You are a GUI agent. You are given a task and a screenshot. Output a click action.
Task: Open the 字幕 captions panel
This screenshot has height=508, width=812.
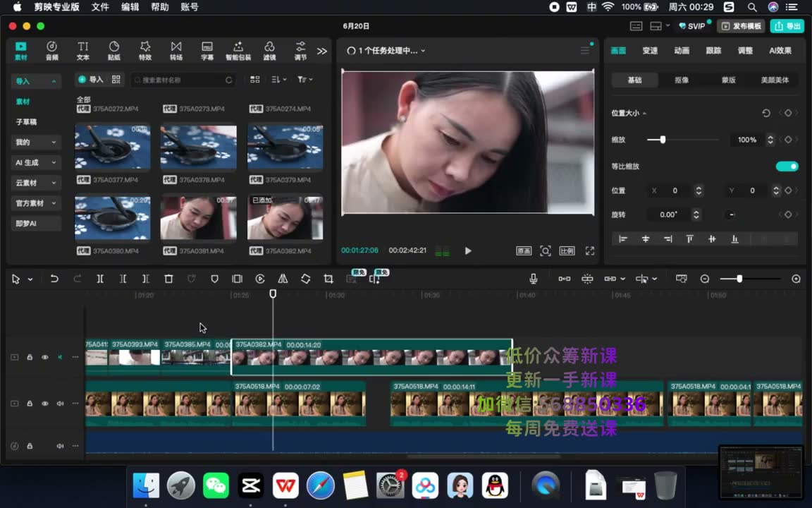tap(207, 51)
